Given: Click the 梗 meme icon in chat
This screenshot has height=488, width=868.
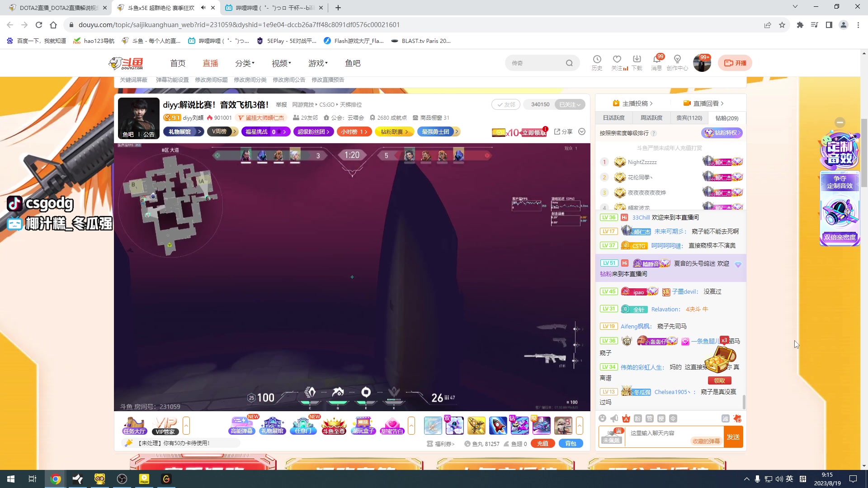Looking at the screenshot, I should pyautogui.click(x=661, y=418).
